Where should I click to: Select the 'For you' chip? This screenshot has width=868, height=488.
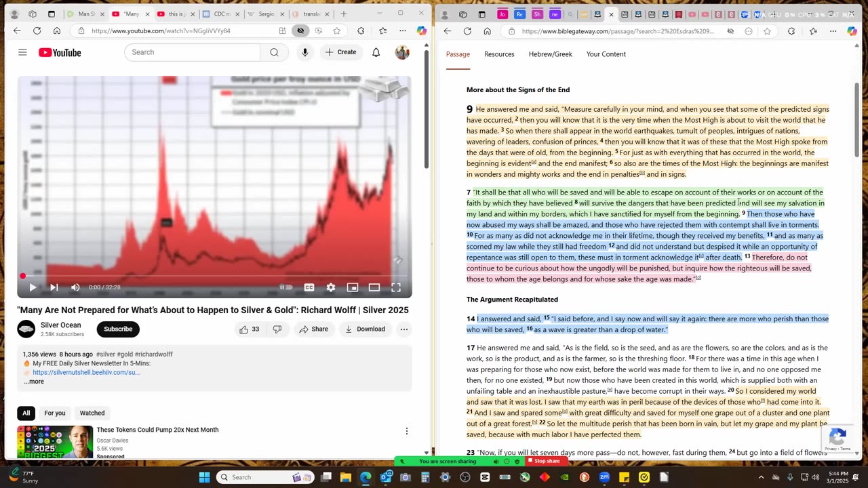tap(55, 413)
